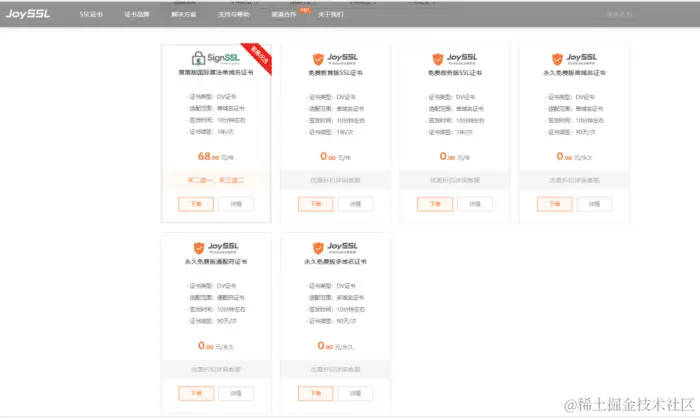Click the 0.00 元/年 price on 免费教育版SSL证书 card
The height and width of the screenshot is (418, 700).
(x=335, y=156)
